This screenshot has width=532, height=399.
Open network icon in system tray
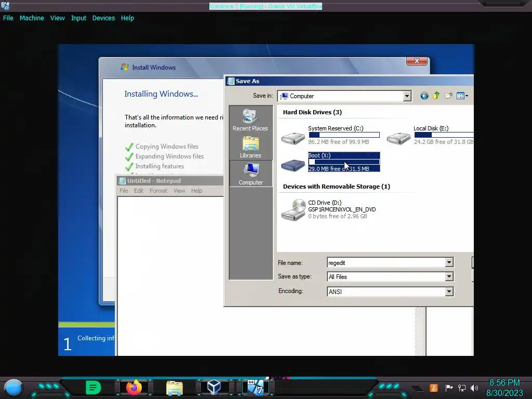click(462, 388)
